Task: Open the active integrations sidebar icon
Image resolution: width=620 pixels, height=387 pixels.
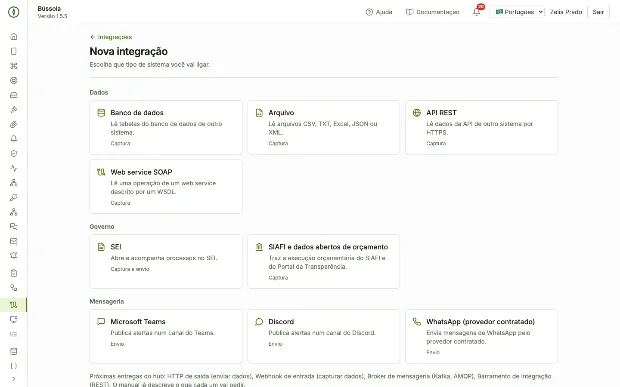Action: click(13, 305)
